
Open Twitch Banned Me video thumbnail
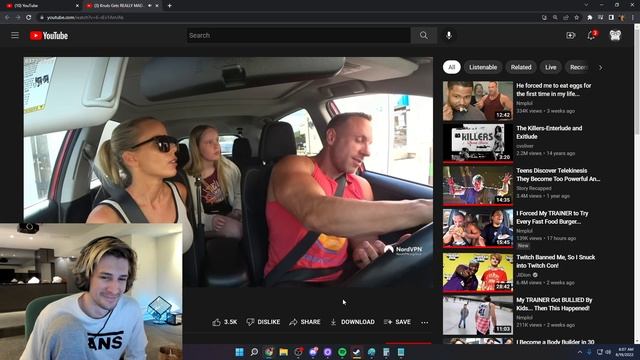478,272
